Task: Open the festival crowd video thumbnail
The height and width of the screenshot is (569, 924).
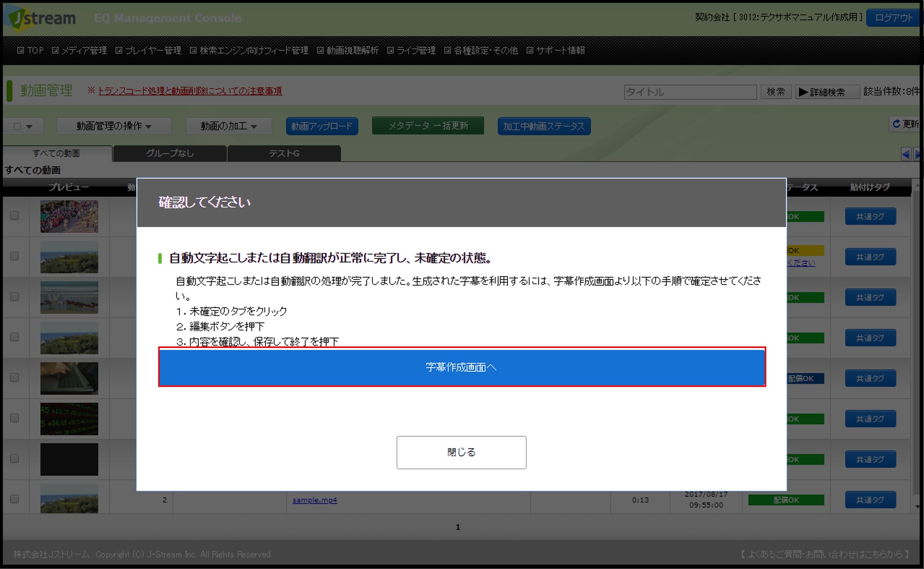Action: 69,216
